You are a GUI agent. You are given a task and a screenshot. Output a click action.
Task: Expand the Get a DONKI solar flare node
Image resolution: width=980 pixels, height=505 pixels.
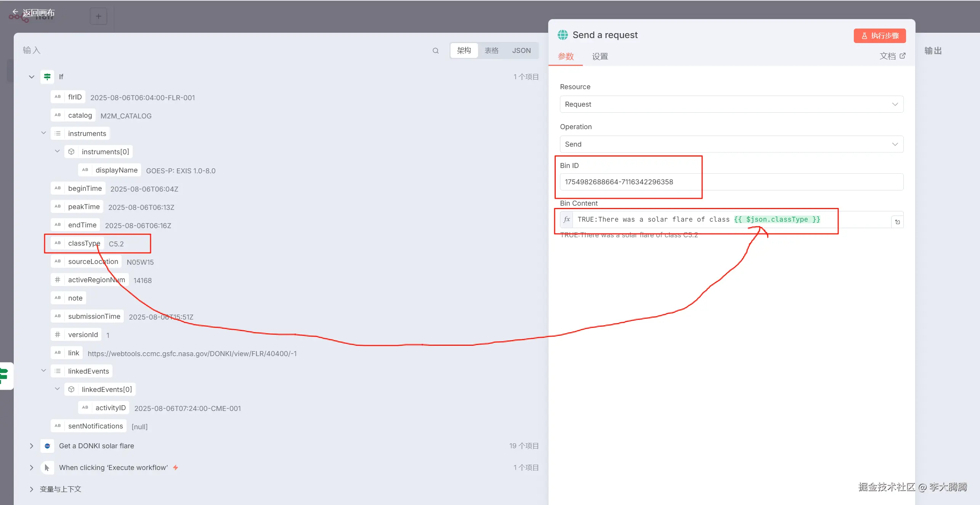coord(32,446)
